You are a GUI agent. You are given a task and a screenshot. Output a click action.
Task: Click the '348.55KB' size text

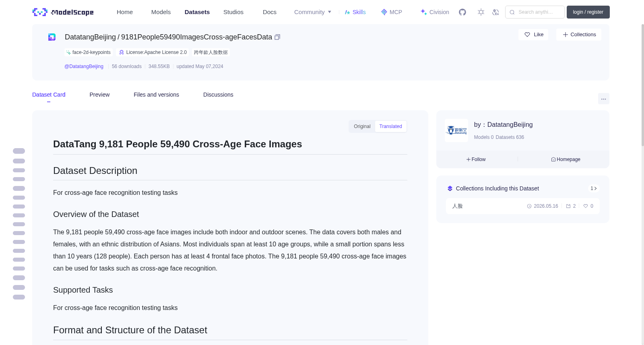coord(159,66)
